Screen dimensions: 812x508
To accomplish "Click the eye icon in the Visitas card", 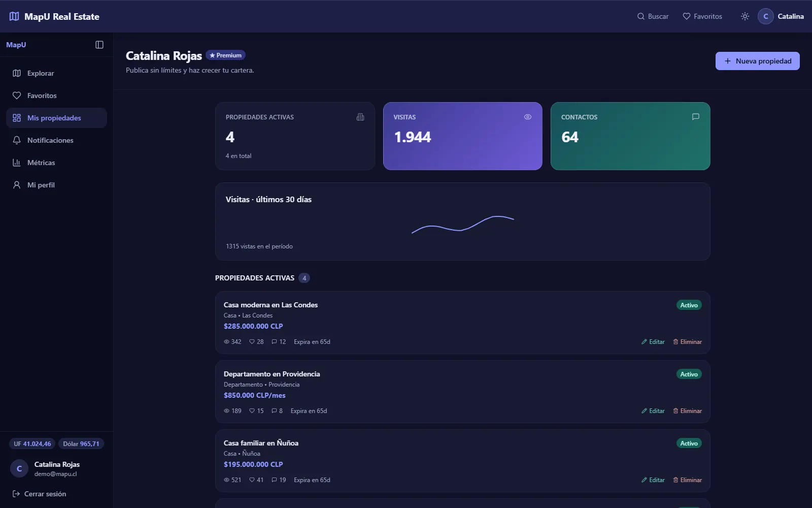I will pyautogui.click(x=528, y=117).
